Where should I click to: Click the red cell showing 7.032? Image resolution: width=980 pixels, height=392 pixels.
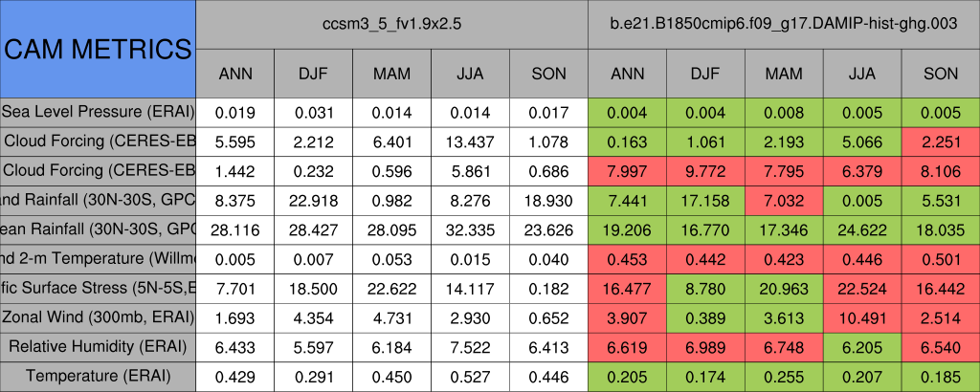click(x=784, y=200)
